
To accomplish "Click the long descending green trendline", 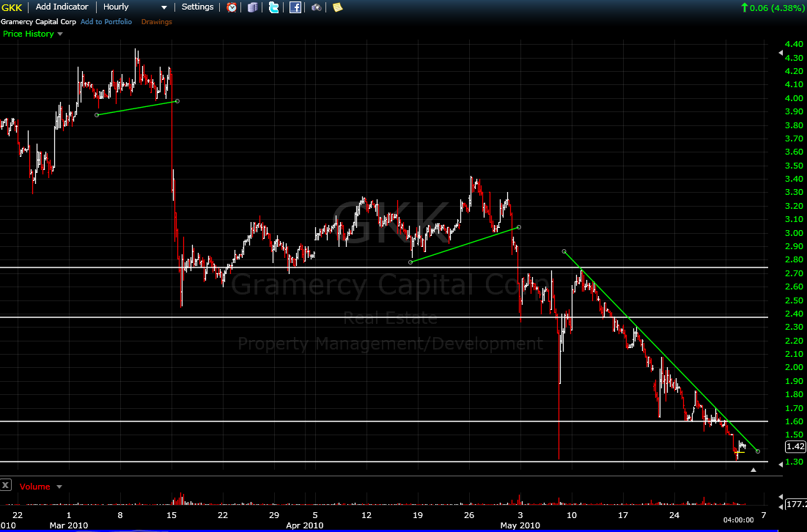I will pyautogui.click(x=661, y=351).
